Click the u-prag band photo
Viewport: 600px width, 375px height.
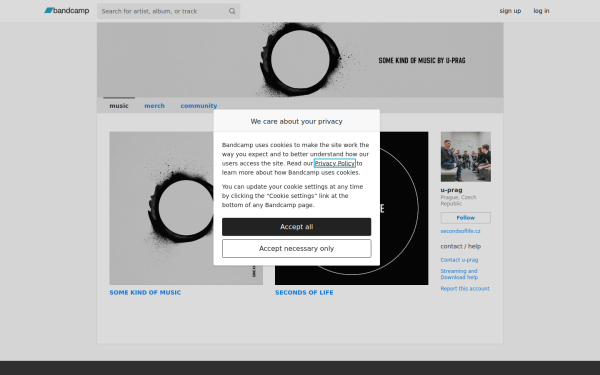[x=466, y=157]
